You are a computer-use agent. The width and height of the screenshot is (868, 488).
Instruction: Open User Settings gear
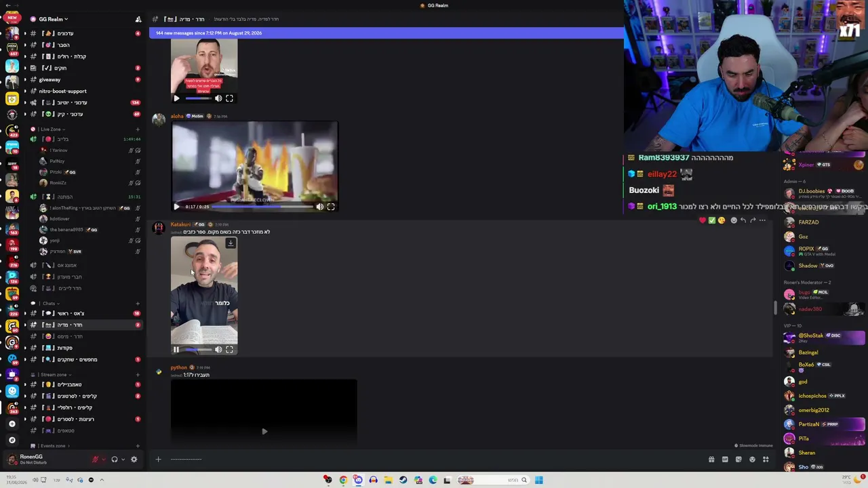click(134, 460)
